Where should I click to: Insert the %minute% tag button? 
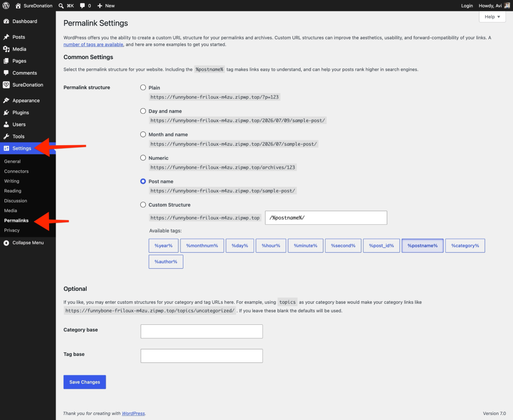pyautogui.click(x=306, y=246)
